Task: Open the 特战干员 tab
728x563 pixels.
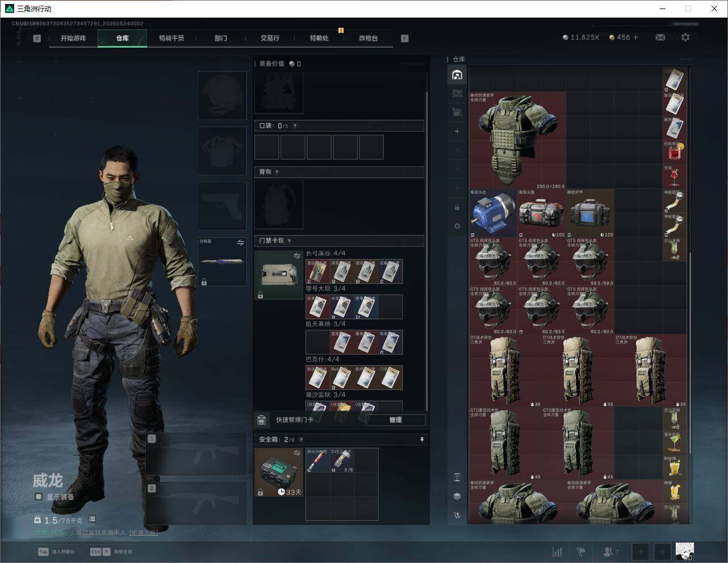Action: (x=171, y=38)
